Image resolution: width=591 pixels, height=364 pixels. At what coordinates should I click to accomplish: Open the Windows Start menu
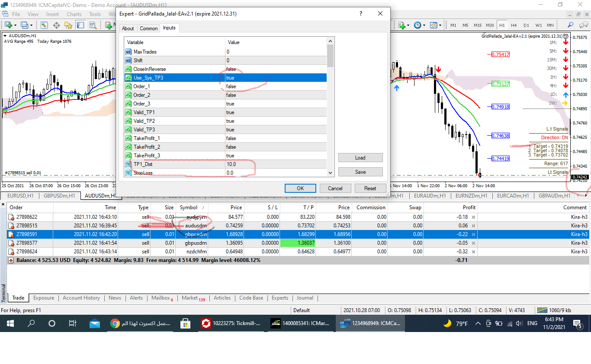[x=10, y=323]
